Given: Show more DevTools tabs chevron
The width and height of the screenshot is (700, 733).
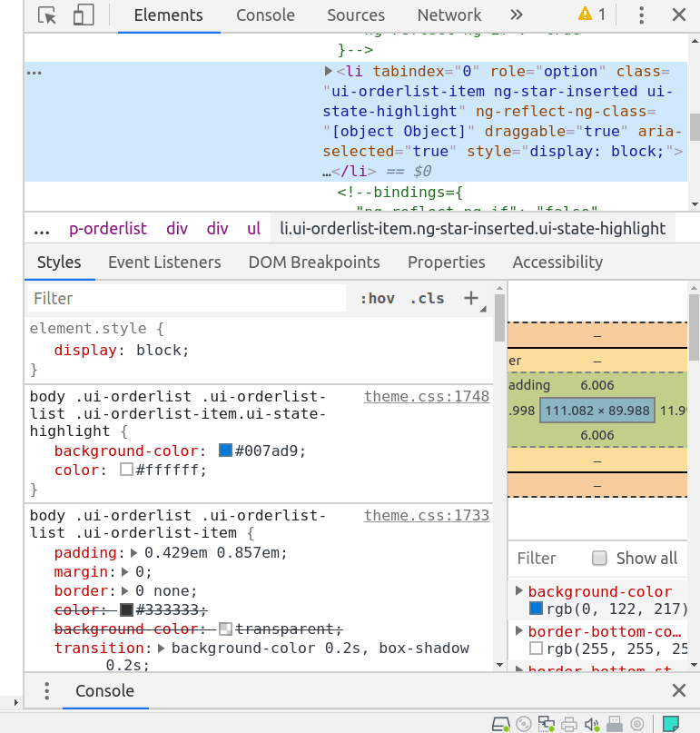Looking at the screenshot, I should 517,15.
